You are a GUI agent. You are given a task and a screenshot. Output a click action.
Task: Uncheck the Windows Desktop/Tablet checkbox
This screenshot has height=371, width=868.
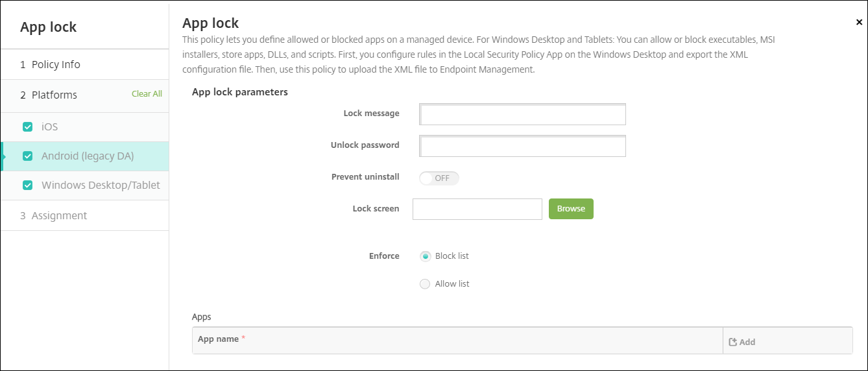click(x=27, y=185)
